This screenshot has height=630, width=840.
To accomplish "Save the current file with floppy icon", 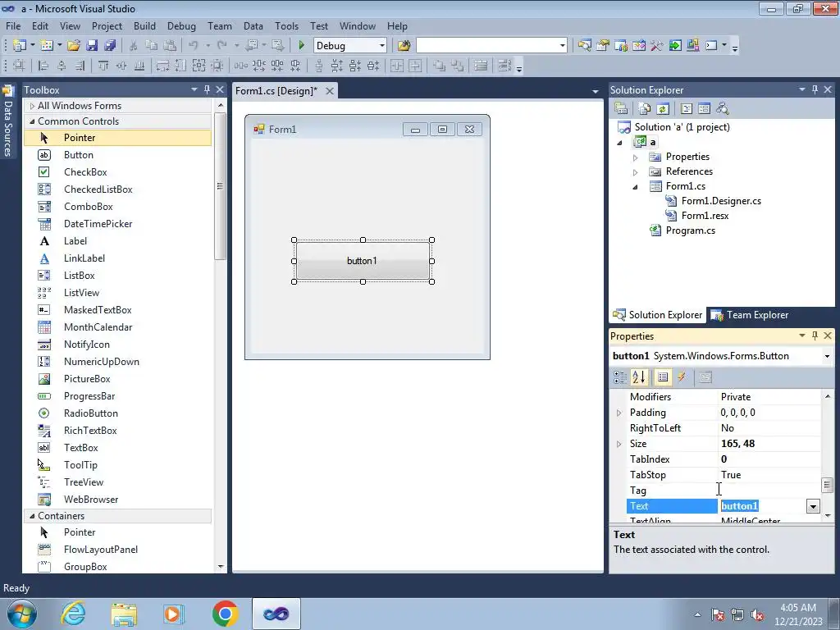I will (92, 46).
